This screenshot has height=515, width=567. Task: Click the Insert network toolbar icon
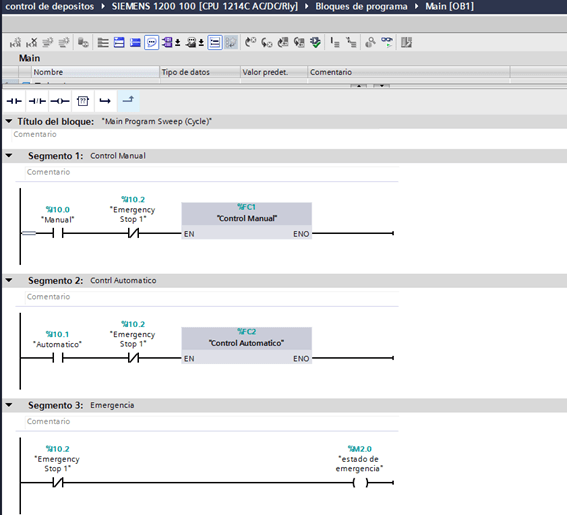click(x=15, y=43)
